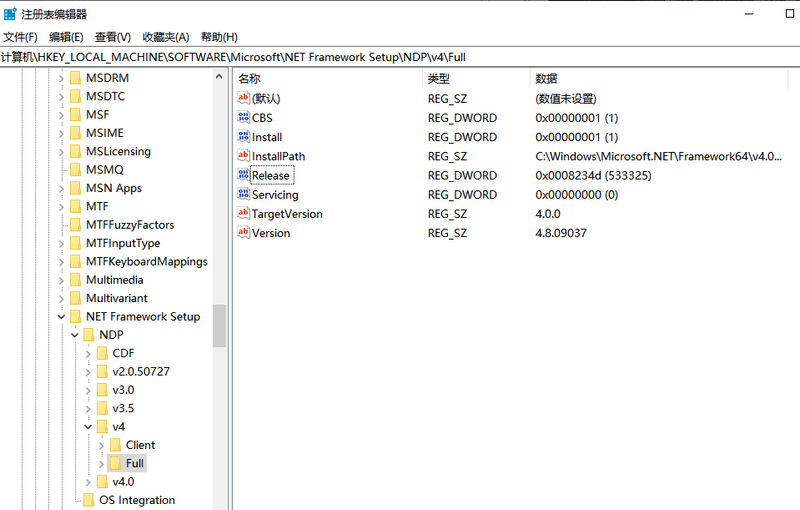
Task: Click the Version string value icon
Action: point(243,233)
